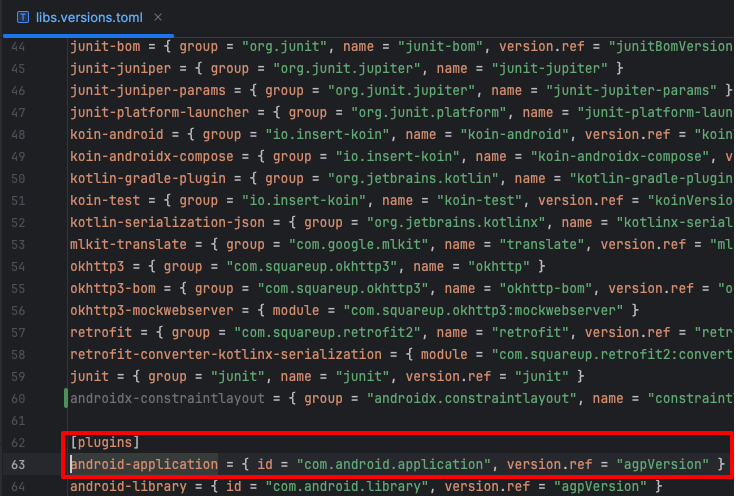Viewport: 738px width, 496px height.
Task: Click okhttp3-bom key
Action: pos(113,289)
